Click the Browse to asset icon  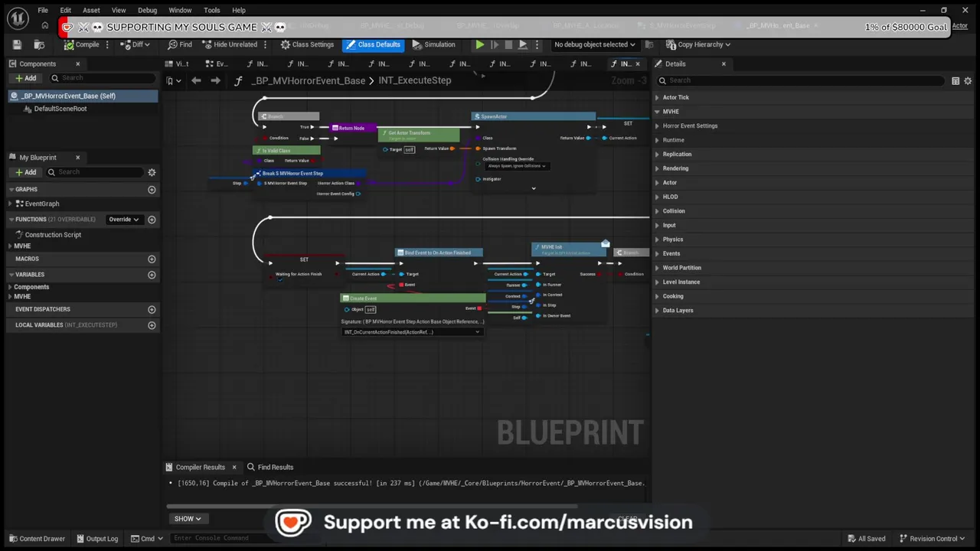pos(39,44)
